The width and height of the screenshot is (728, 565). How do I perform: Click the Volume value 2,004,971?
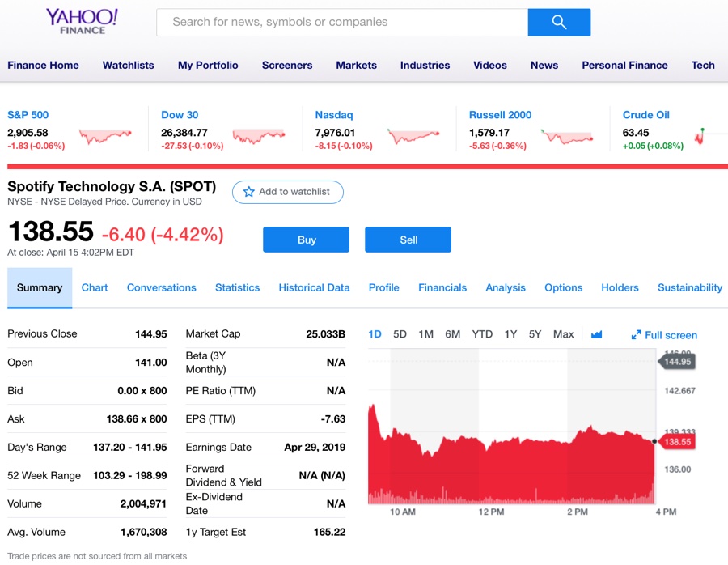[143, 504]
